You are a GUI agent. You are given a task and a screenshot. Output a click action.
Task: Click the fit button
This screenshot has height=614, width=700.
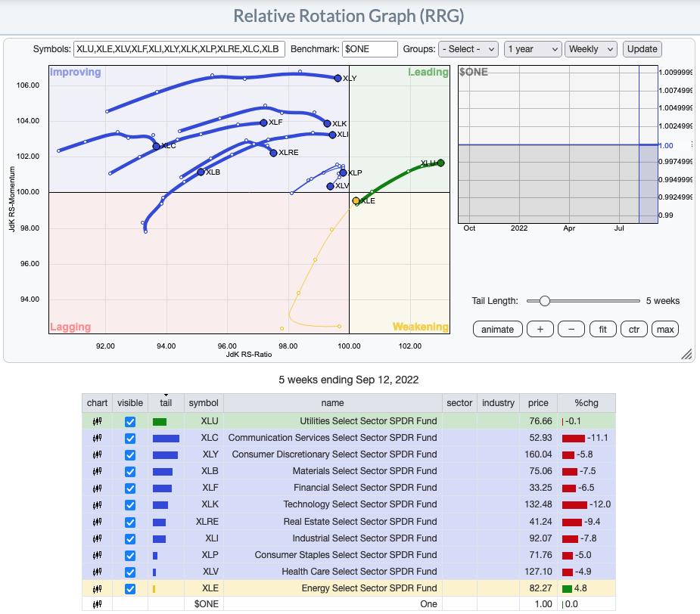[x=602, y=330]
